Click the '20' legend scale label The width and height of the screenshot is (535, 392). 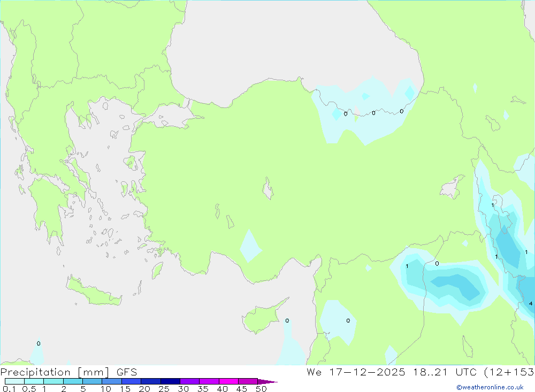click(x=144, y=389)
